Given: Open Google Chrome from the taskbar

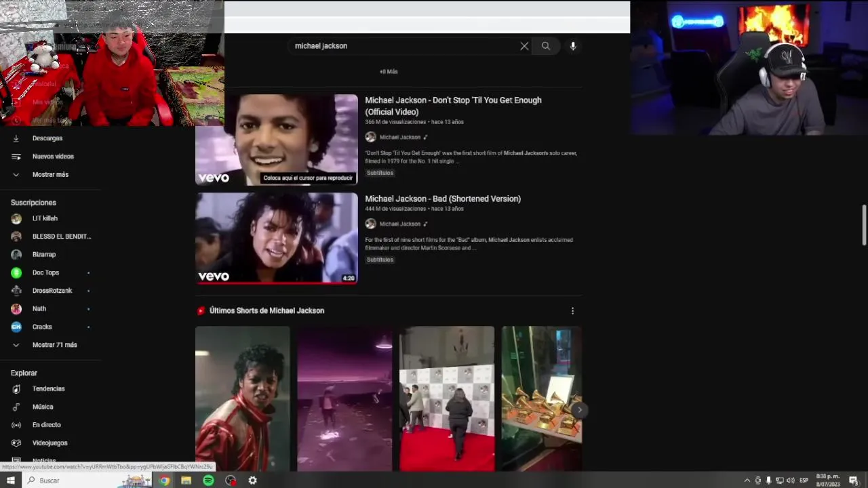Looking at the screenshot, I should (x=164, y=481).
